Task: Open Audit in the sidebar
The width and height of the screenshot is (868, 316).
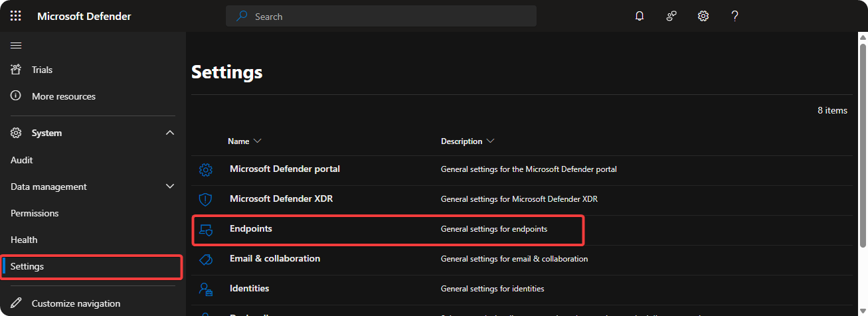Action: click(x=22, y=160)
